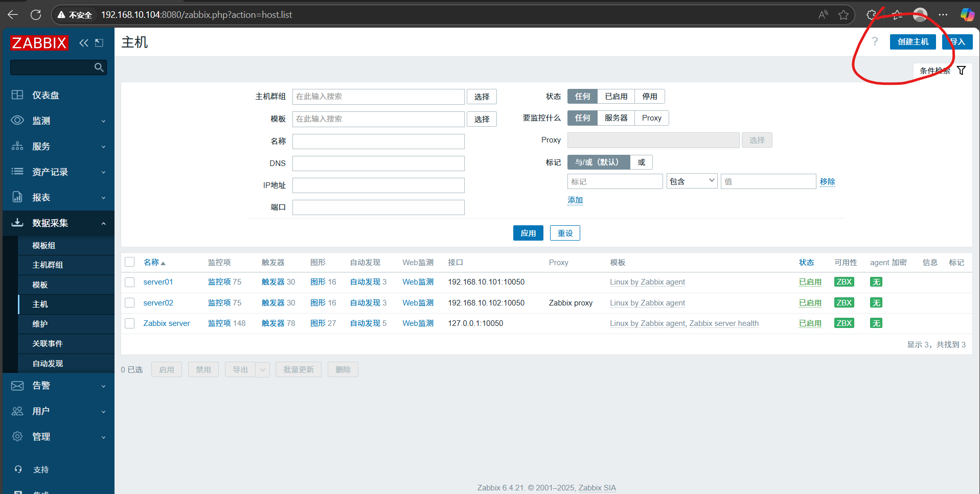Click the 重设 reset filter button
Screen dimensions: 980x494
[565, 233]
